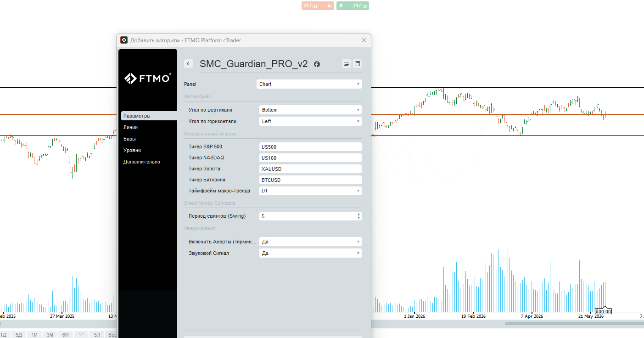Click the Интерфейс section header
Viewport: 644px width, 338px height.
pos(198,96)
